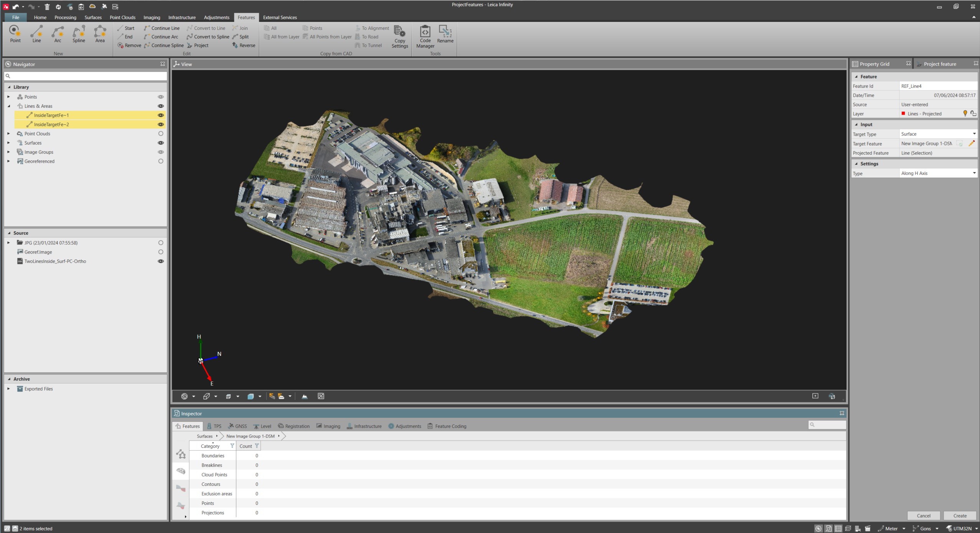Expand the Surfaces tree node
The width and height of the screenshot is (980, 533).
coord(8,143)
